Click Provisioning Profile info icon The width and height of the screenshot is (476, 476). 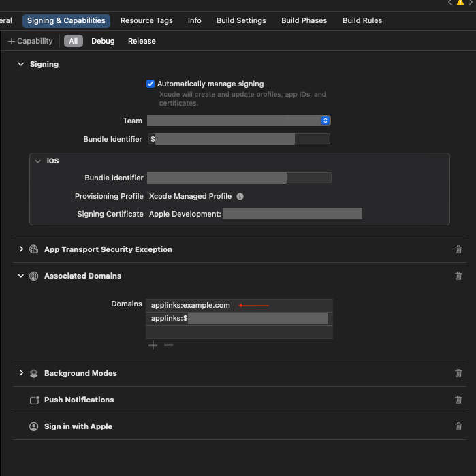click(240, 196)
